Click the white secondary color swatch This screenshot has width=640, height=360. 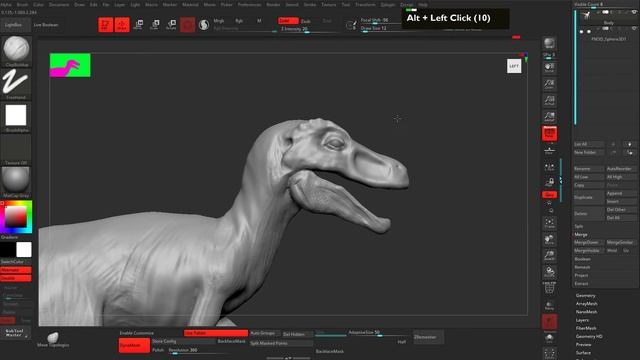[x=24, y=249]
